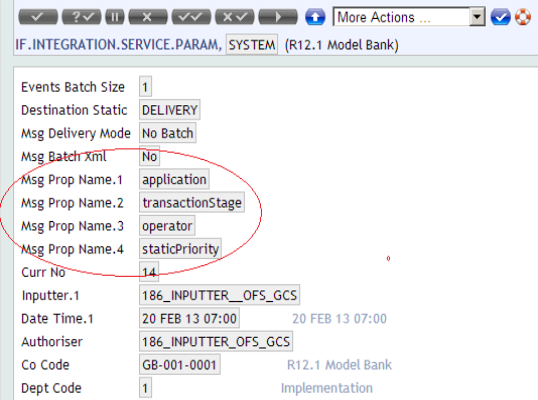Image resolution: width=538 pixels, height=400 pixels.
Task: Click the blue checkmark go icon
Action: point(500,17)
